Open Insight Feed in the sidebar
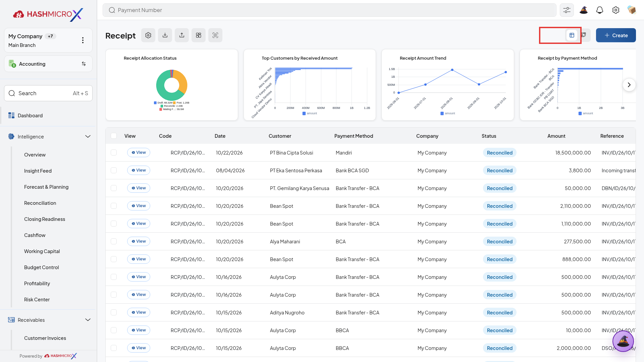 click(x=38, y=171)
